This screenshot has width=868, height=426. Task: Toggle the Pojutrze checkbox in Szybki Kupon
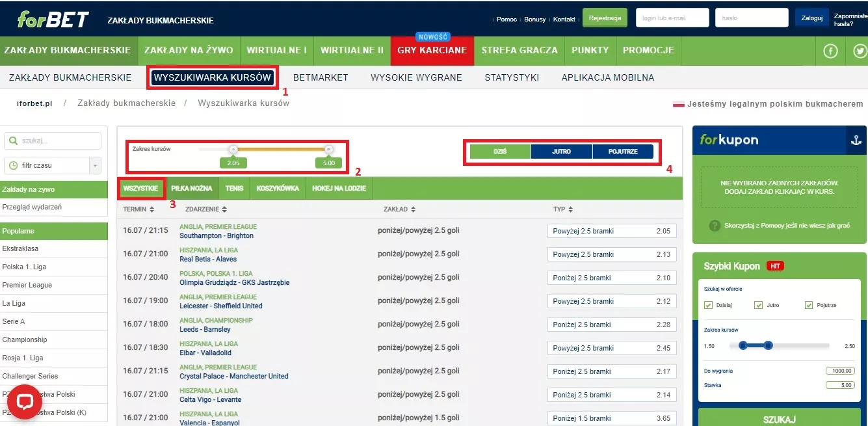coord(809,305)
